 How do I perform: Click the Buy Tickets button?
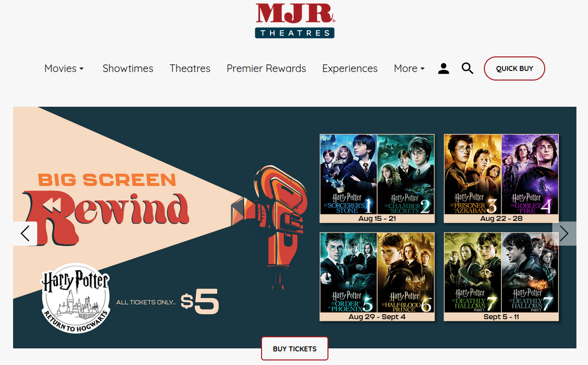[295, 349]
